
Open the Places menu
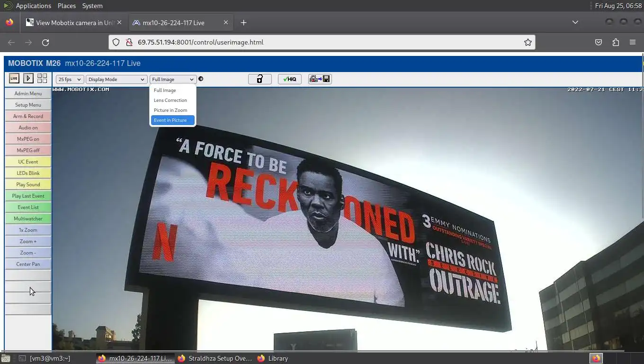click(66, 6)
